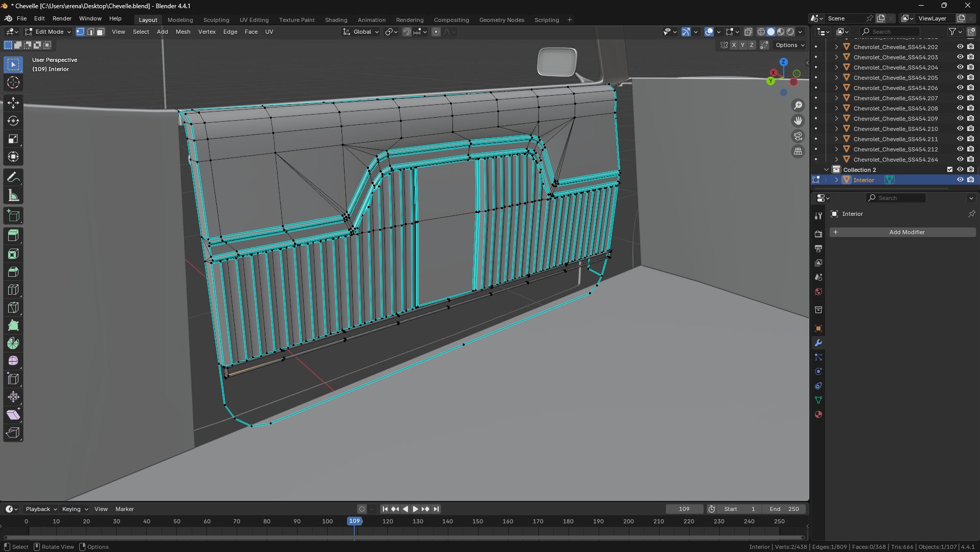Hide the Interior object in viewport

tap(960, 180)
